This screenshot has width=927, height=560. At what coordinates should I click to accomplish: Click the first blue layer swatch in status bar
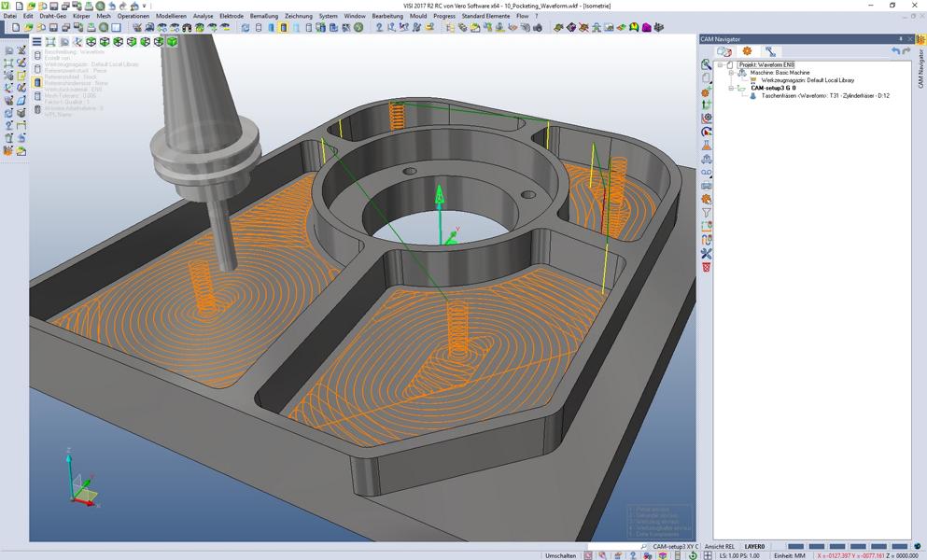click(x=795, y=546)
